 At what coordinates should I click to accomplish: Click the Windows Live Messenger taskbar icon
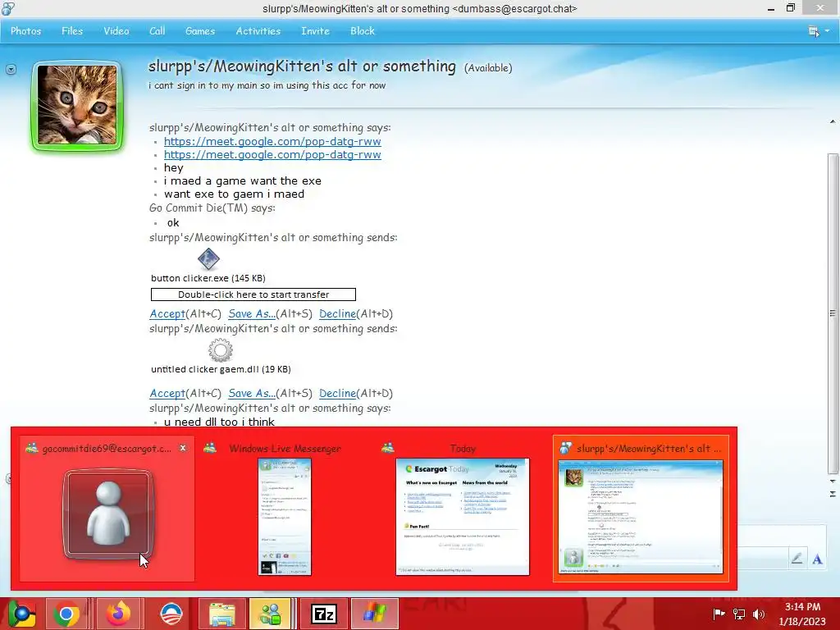point(271,614)
